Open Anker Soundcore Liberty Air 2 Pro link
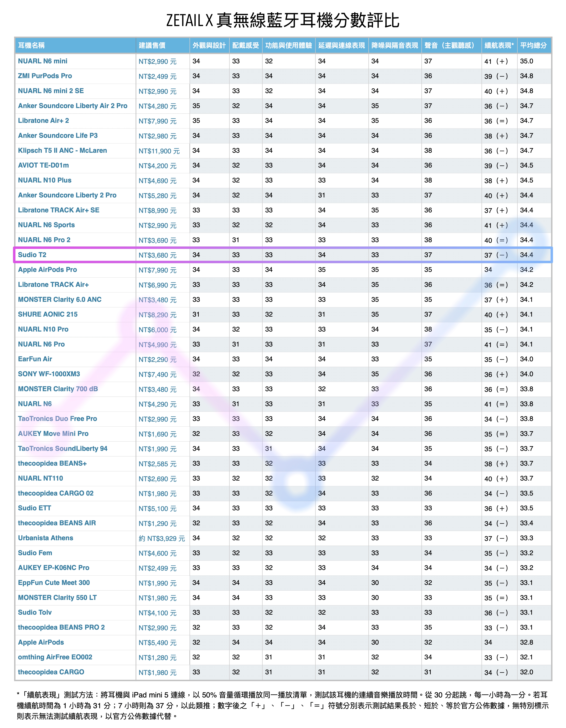This screenshot has height=728, width=566. (73, 106)
